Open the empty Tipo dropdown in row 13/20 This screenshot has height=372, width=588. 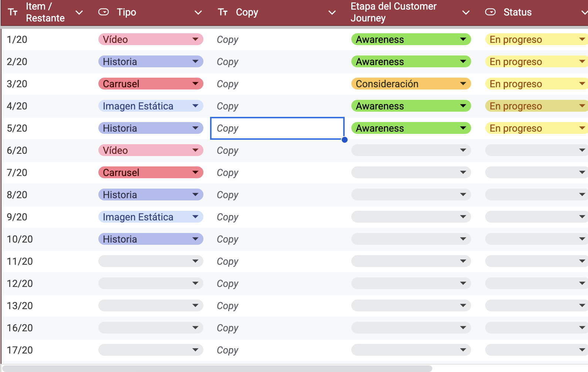(x=151, y=305)
